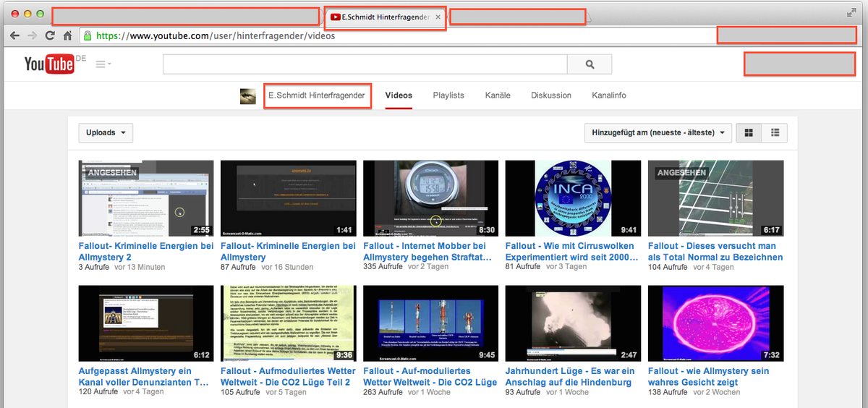This screenshot has width=868, height=408.
Task: Open title Jahrhundert Lüge Hindenburg
Action: pos(570,376)
